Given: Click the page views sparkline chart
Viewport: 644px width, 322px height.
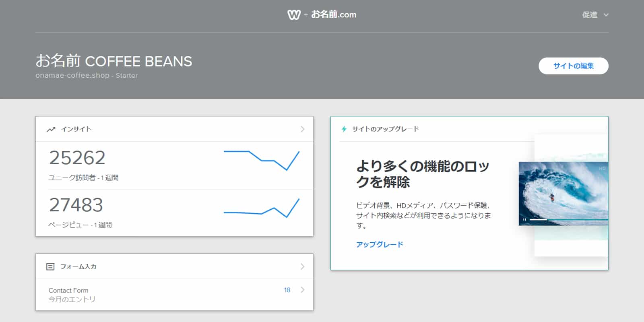Looking at the screenshot, I should click(262, 208).
